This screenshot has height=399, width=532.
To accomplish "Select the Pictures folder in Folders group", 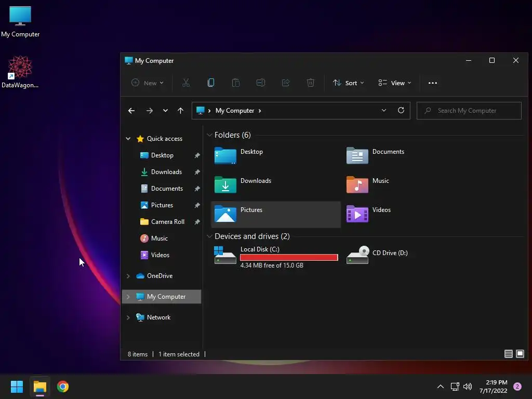I will tap(275, 214).
